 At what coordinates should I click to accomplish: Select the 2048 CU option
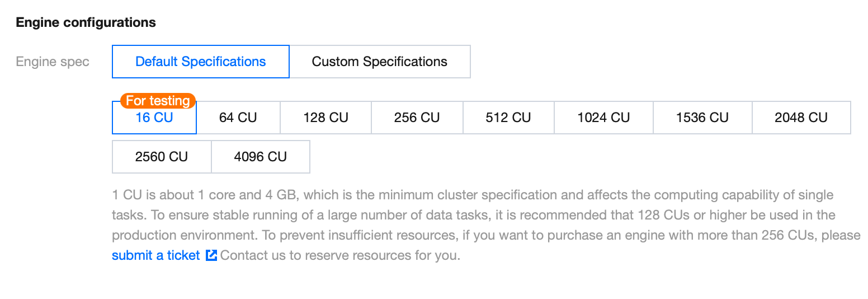click(801, 118)
